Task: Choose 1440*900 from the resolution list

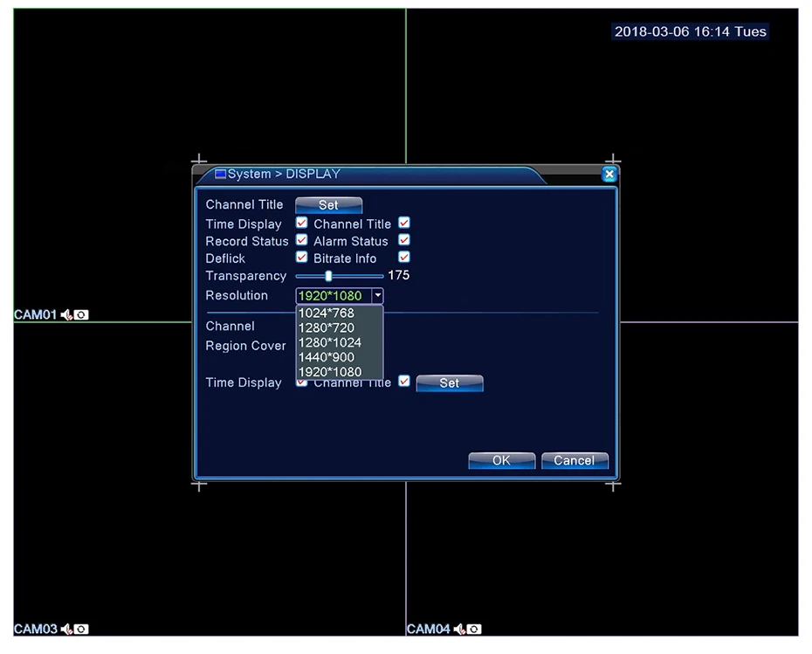Action: pos(339,357)
